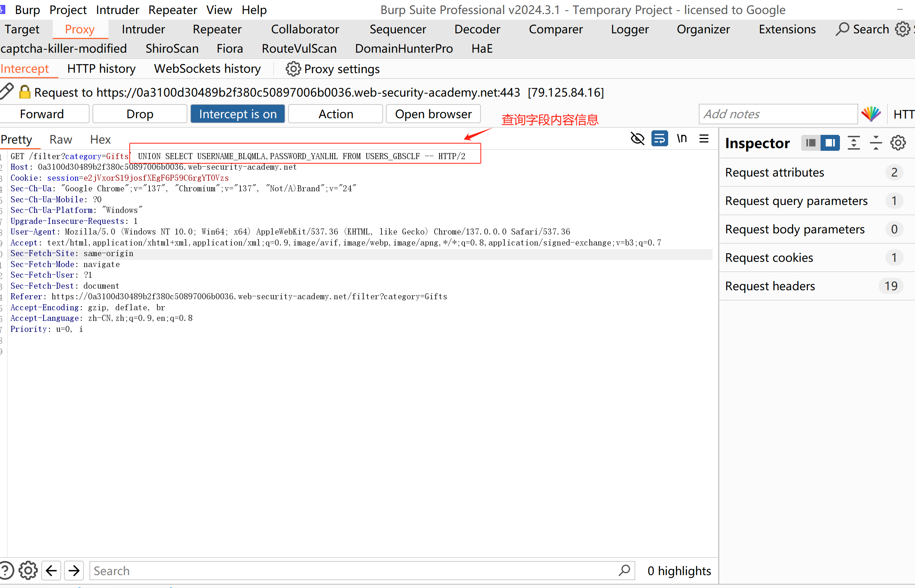Pick a highlight color from the rainbow icon

(871, 114)
